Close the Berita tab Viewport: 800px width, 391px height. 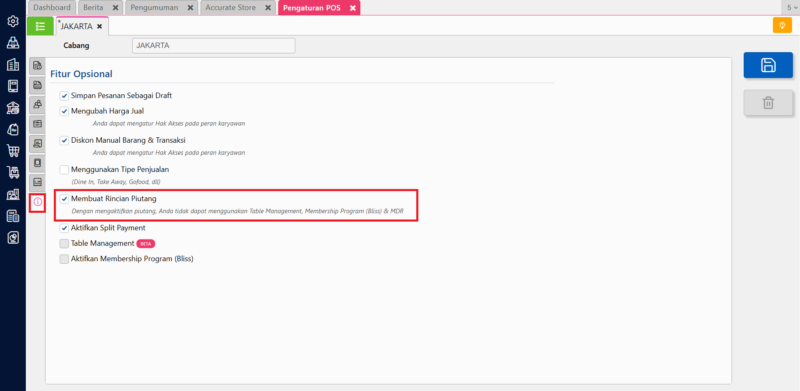pos(115,8)
